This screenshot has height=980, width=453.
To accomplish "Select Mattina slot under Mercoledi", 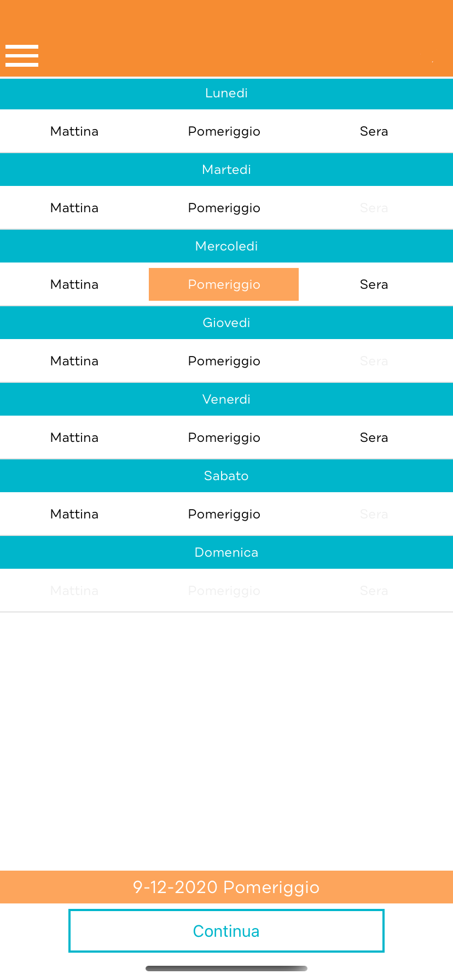I will click(x=74, y=284).
